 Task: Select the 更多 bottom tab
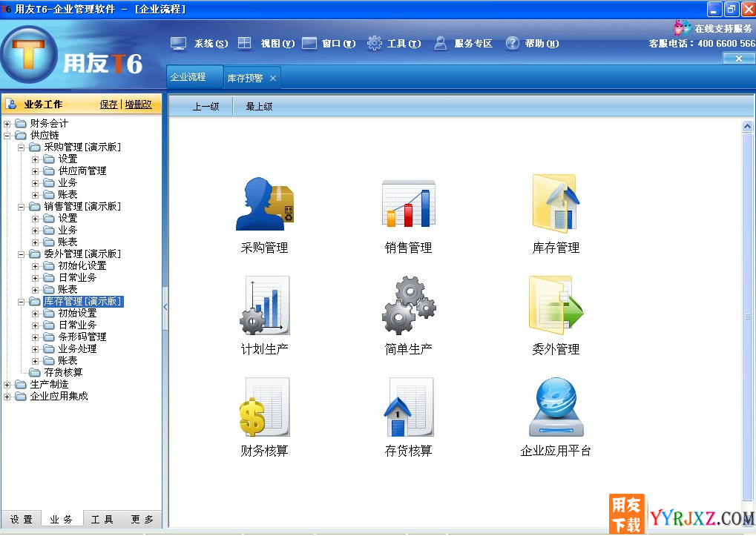142,519
